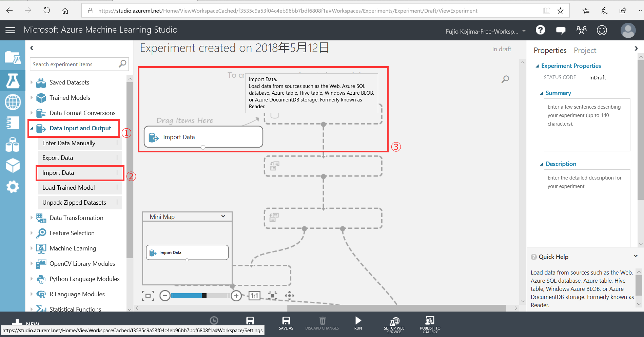Expand R Language Modules category
644x337 pixels.
[x=32, y=294]
